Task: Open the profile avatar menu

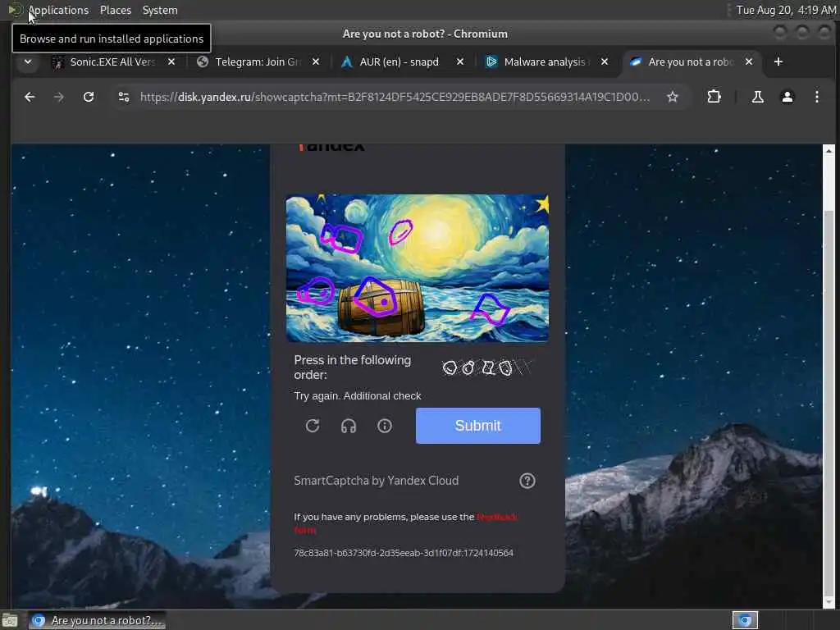Action: tap(787, 97)
